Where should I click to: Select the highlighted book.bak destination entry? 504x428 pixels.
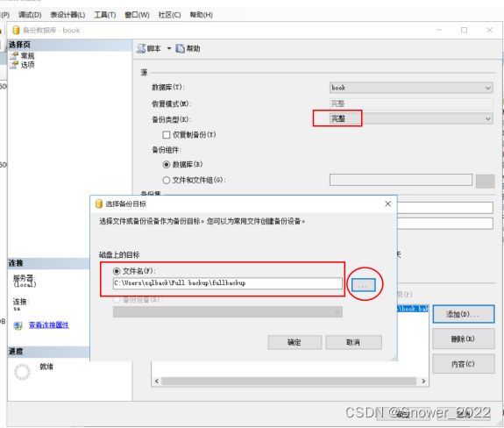(413, 309)
